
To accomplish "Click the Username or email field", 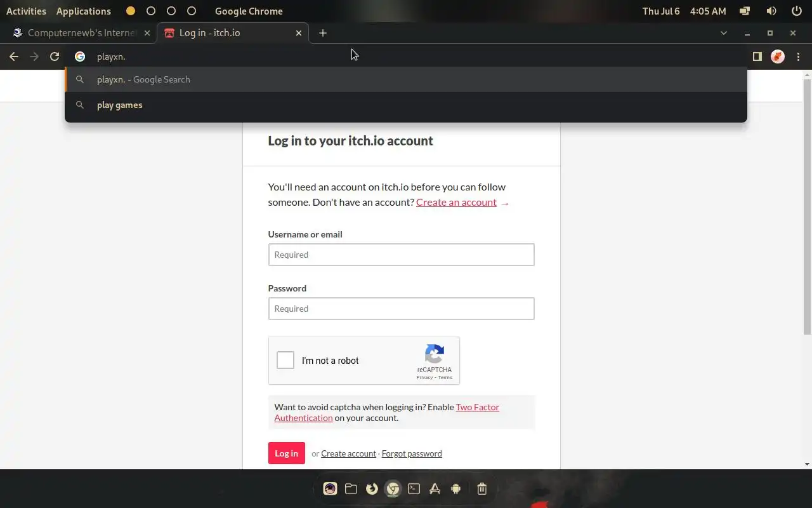I will tap(401, 255).
